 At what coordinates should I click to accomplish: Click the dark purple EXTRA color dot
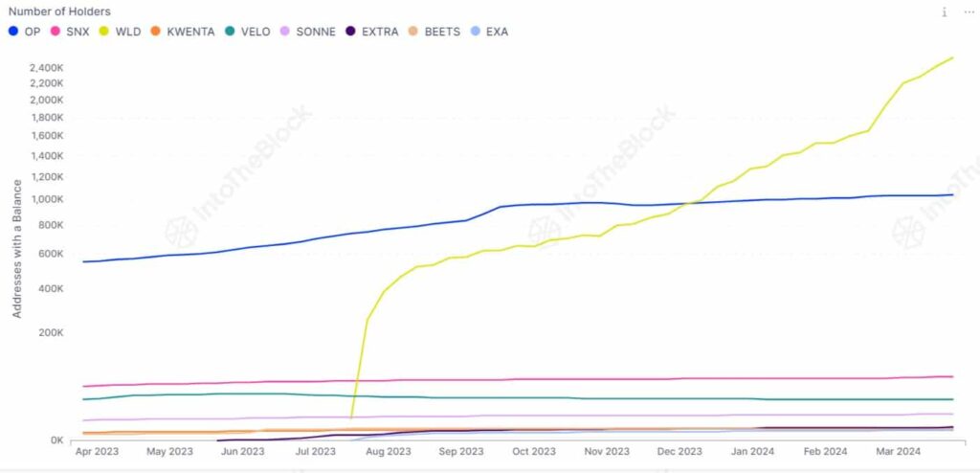351,32
